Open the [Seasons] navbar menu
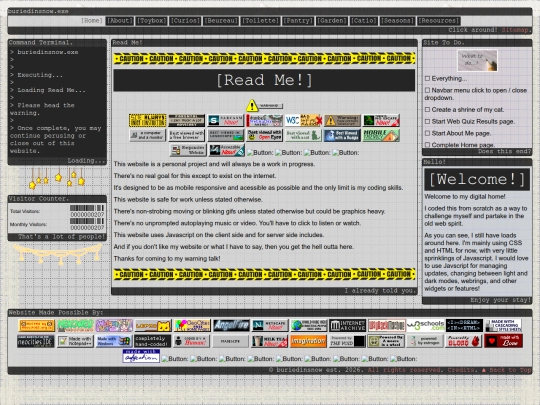Screen dimensions: 540x405 [x=397, y=21]
